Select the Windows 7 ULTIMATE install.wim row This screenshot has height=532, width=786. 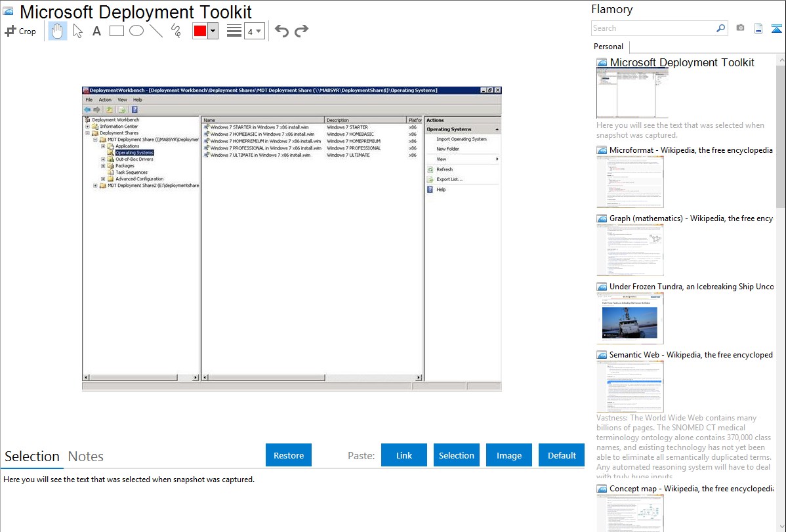[311, 155]
